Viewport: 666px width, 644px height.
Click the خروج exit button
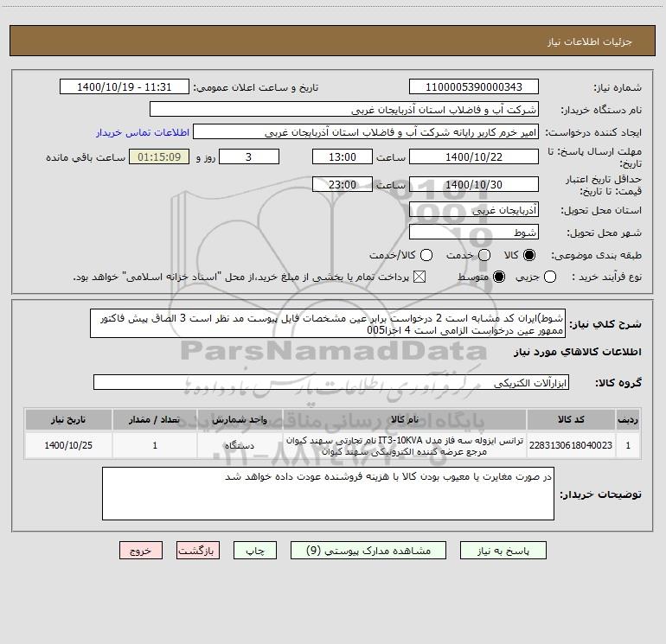pyautogui.click(x=141, y=550)
